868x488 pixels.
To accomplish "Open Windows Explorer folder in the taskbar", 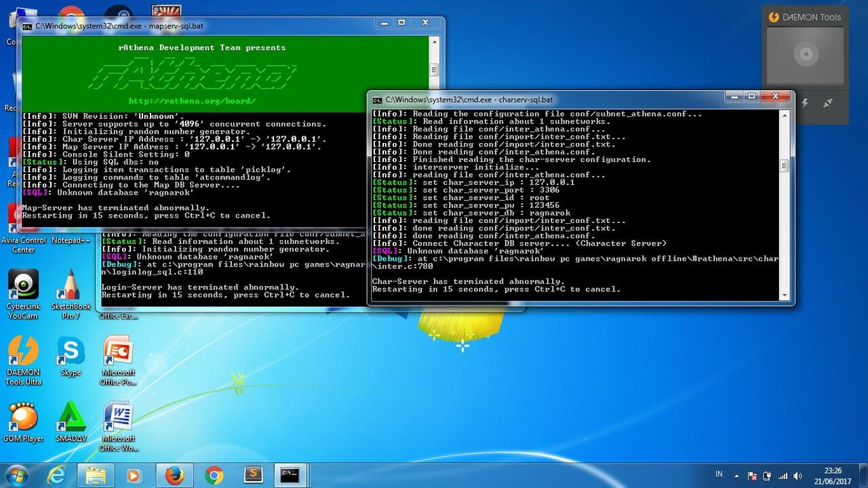I will (96, 476).
